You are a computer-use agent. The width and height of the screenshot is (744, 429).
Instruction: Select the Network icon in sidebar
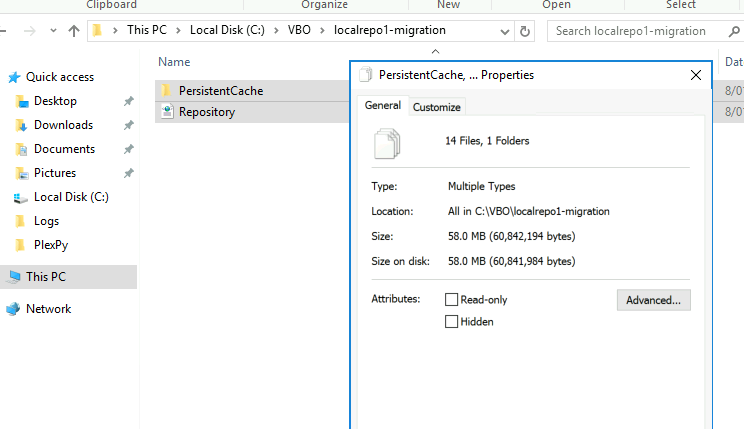click(13, 309)
